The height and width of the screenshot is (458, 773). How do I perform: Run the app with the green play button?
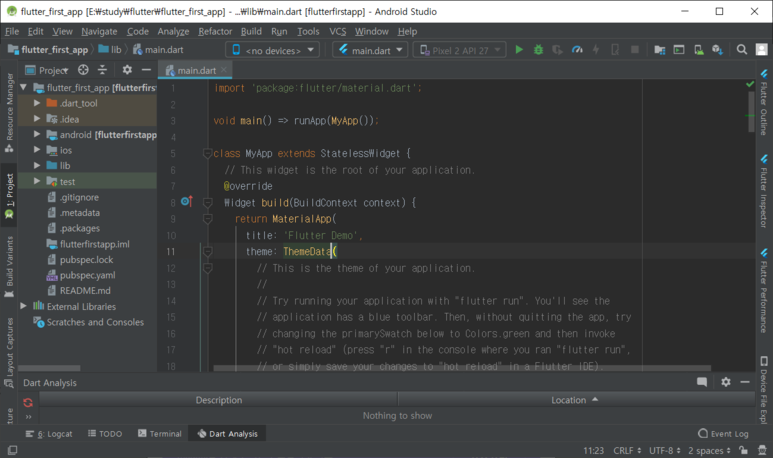click(519, 50)
